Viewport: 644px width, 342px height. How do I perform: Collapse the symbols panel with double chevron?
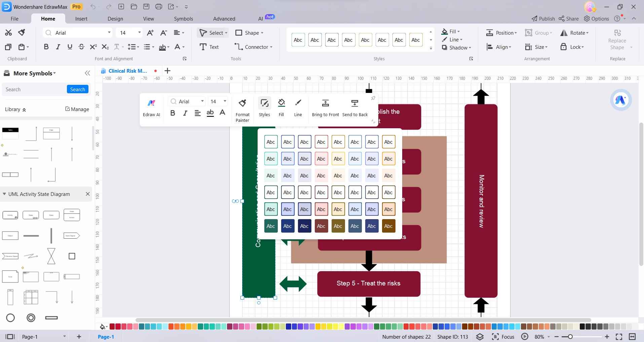click(x=87, y=73)
